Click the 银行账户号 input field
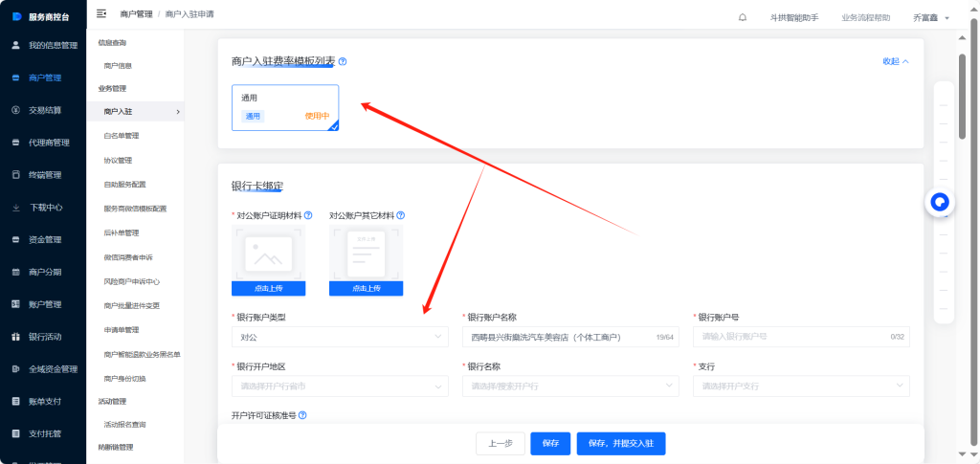This screenshot has height=464, width=980. coord(801,337)
